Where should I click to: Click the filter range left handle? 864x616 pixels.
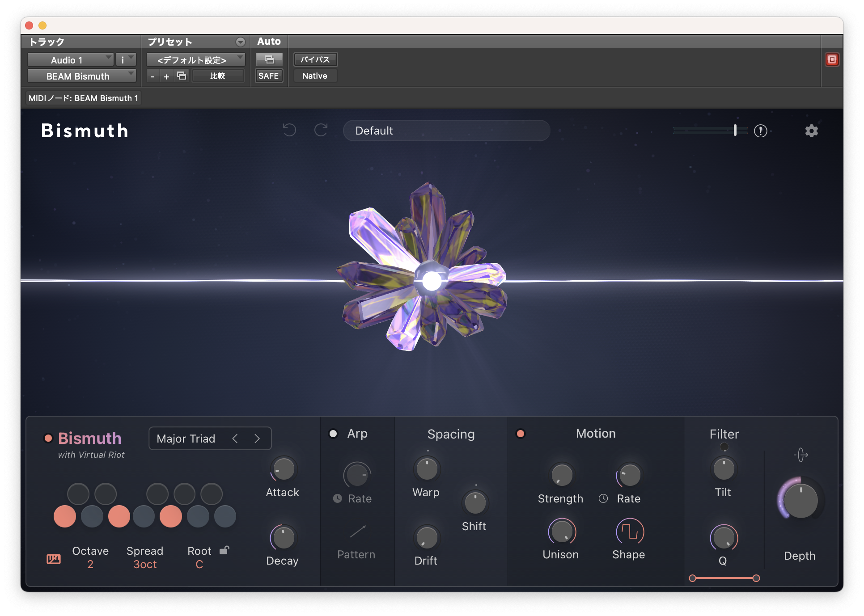click(x=692, y=578)
